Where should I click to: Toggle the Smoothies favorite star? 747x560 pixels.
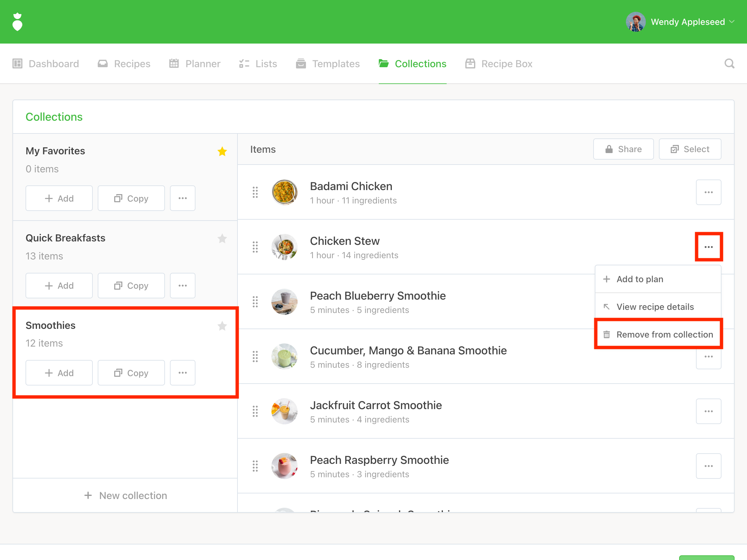point(222,326)
